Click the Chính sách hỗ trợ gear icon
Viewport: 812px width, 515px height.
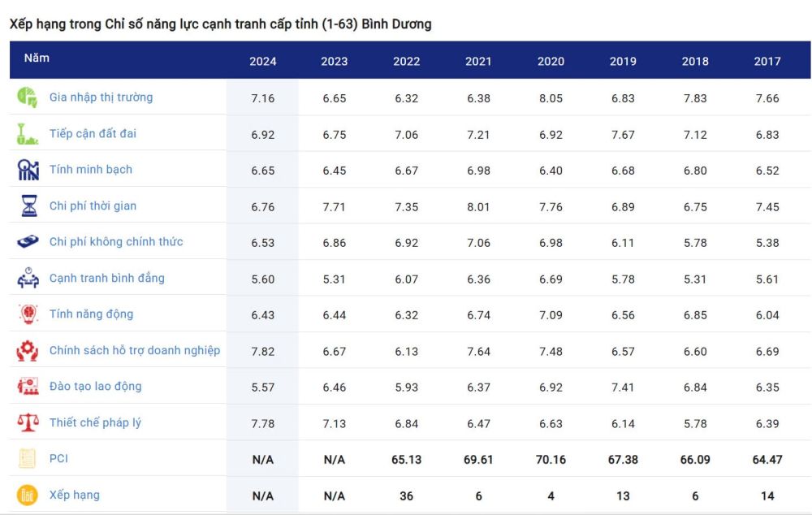tap(28, 350)
